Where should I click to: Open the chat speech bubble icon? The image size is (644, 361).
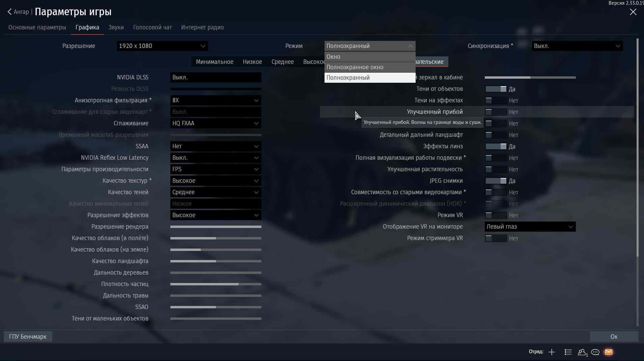tap(595, 352)
